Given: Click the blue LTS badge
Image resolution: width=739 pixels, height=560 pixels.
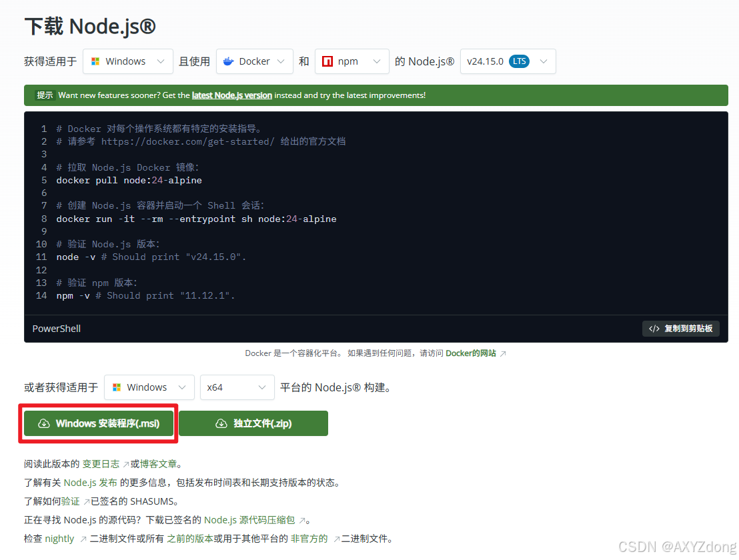Looking at the screenshot, I should coord(519,61).
